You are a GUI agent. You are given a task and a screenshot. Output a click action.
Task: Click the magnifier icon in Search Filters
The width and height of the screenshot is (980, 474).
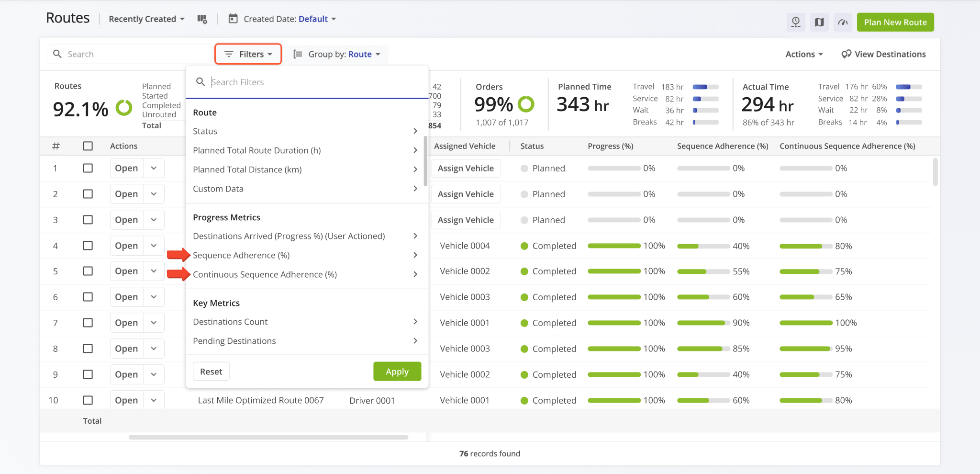point(200,82)
